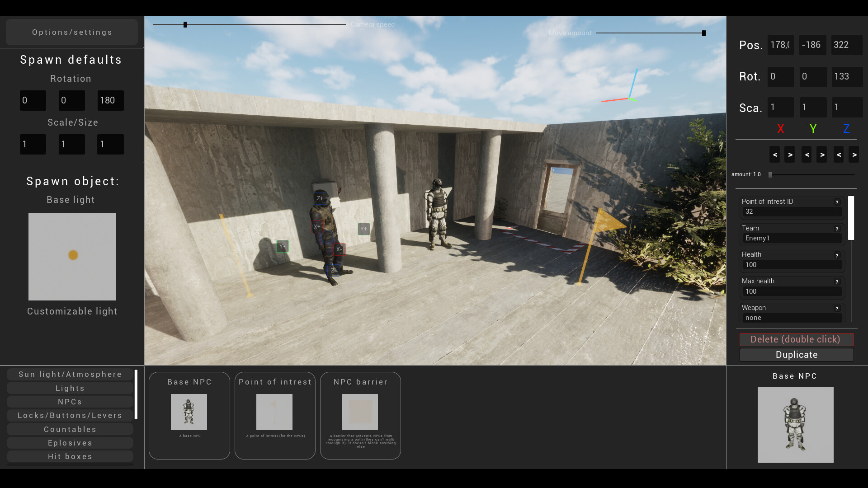Duplicate the selected NPC
Viewport: 868px width, 488px height.
(x=796, y=355)
